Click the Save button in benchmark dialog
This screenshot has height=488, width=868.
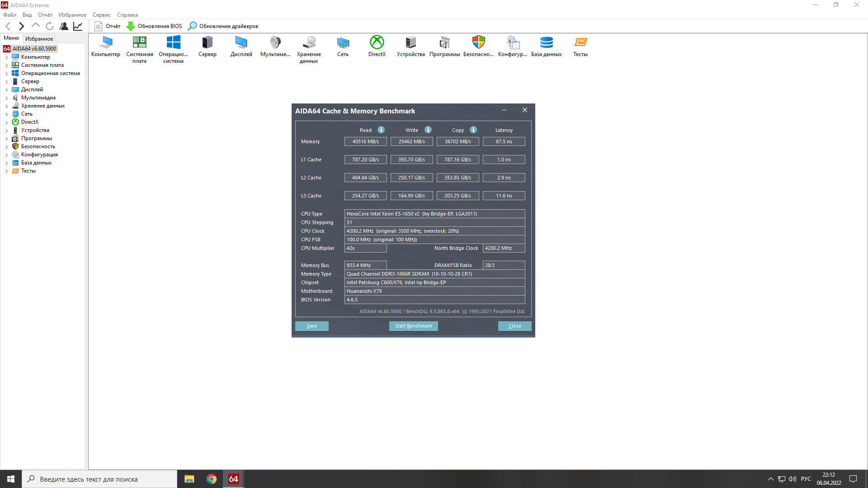pyautogui.click(x=311, y=326)
